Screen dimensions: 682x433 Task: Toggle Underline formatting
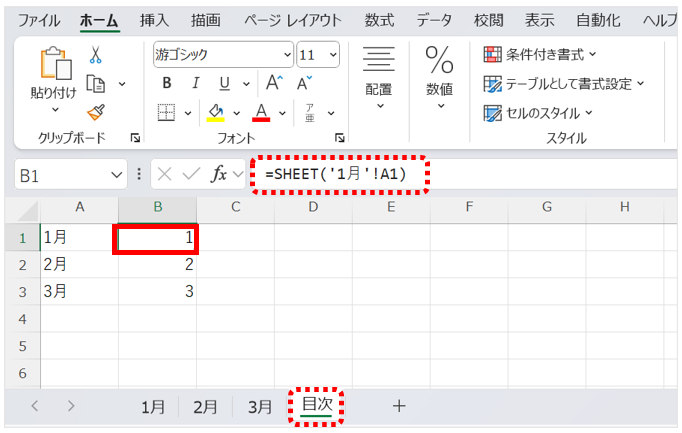pos(224,83)
